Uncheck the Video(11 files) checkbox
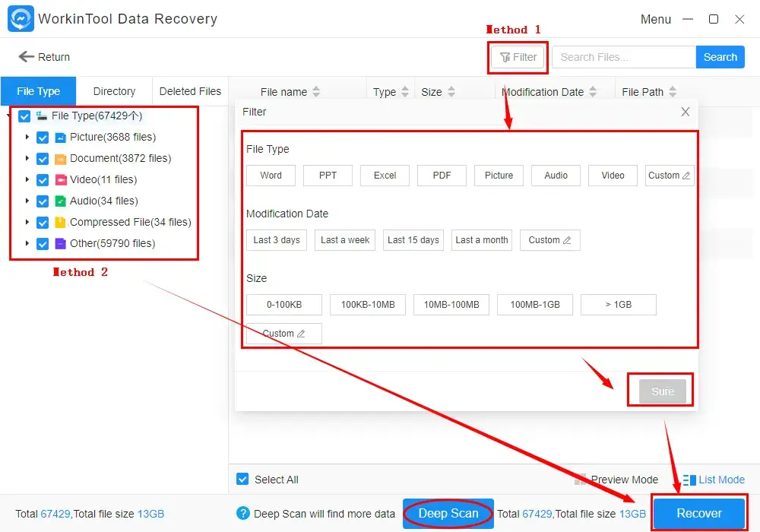Image resolution: width=760 pixels, height=532 pixels. coord(43,180)
